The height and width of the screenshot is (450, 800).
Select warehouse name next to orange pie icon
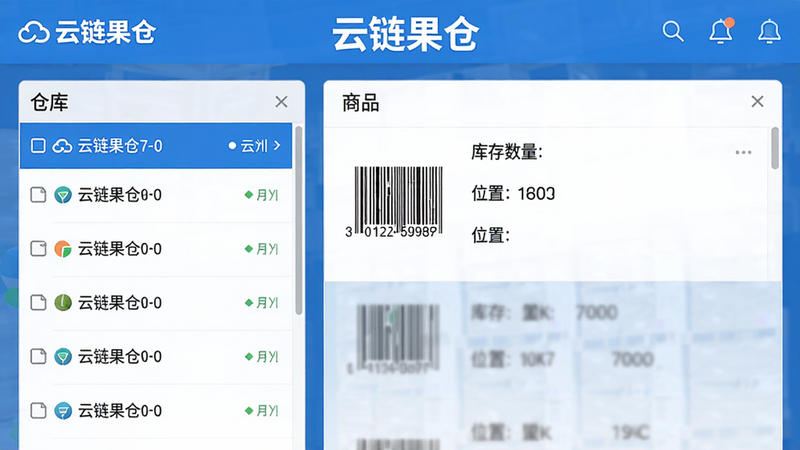coord(120,249)
